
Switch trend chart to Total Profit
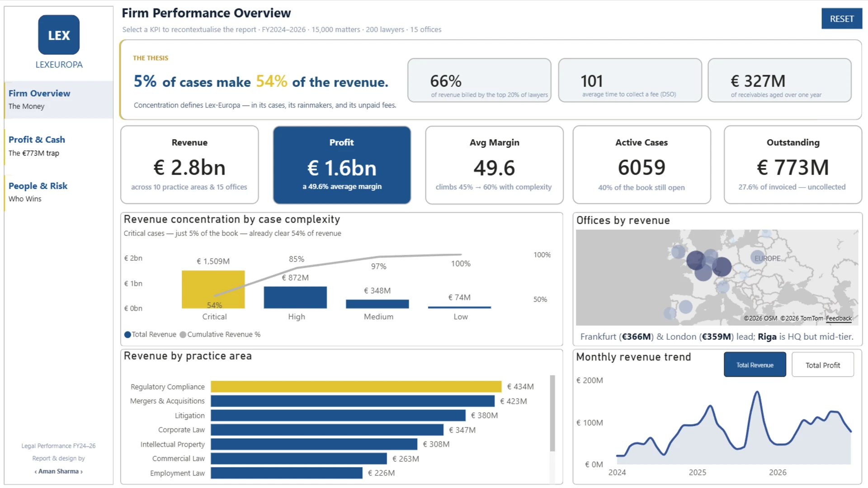click(823, 365)
